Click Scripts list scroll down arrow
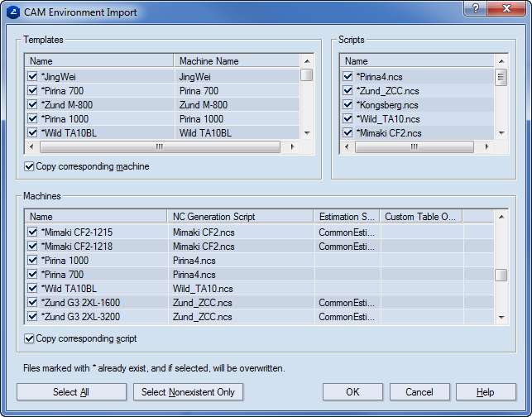 coord(501,133)
